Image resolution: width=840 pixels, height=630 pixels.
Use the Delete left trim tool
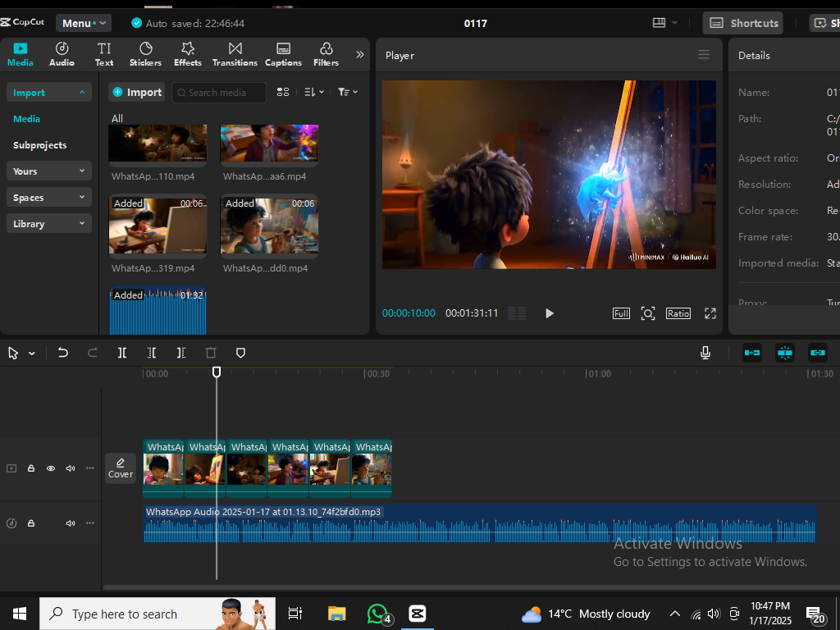(x=152, y=353)
